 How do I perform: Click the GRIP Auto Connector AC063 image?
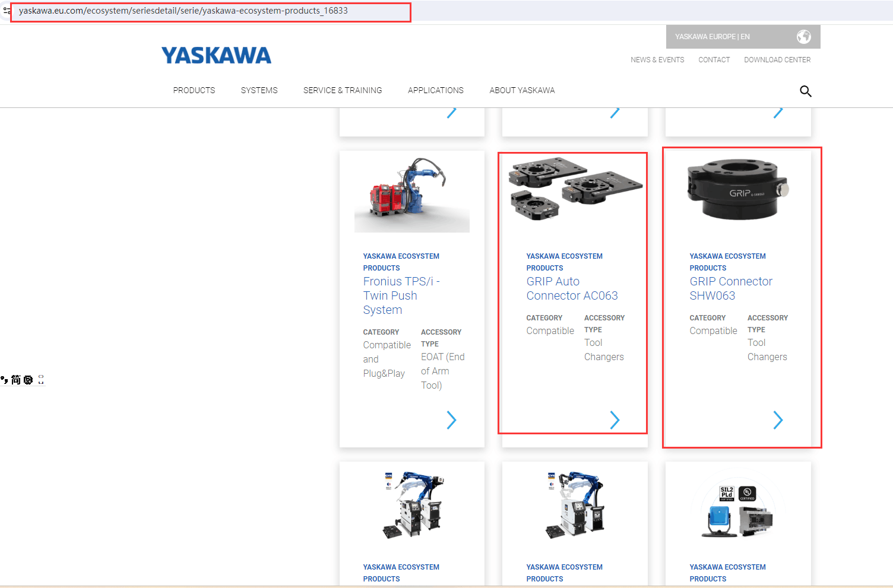pos(575,189)
